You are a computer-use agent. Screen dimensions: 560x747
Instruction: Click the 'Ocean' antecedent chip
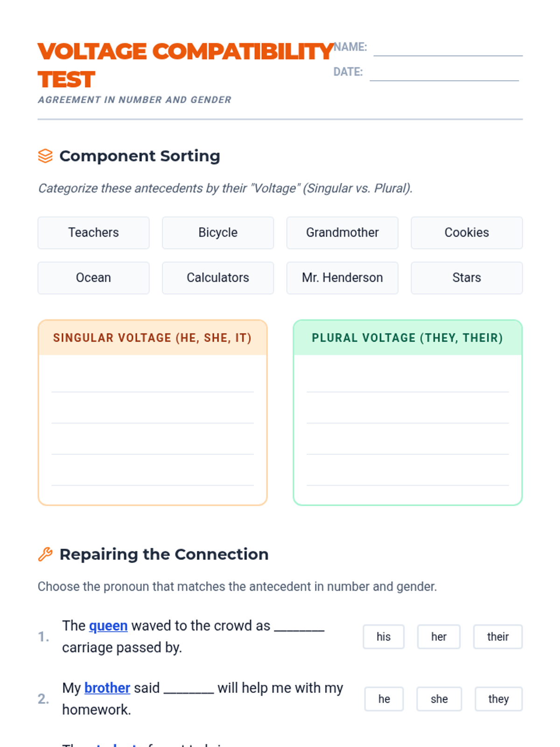coord(93,278)
